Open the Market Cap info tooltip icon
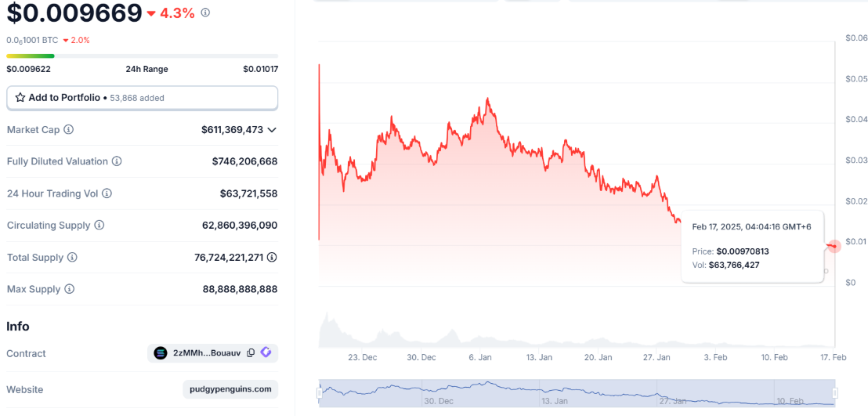The image size is (868, 419). [x=69, y=129]
